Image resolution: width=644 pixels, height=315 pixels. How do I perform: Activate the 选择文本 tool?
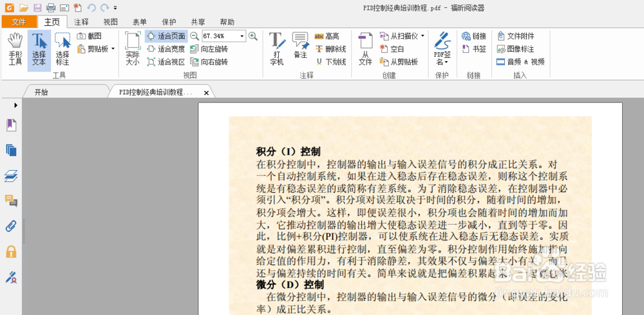(39, 50)
